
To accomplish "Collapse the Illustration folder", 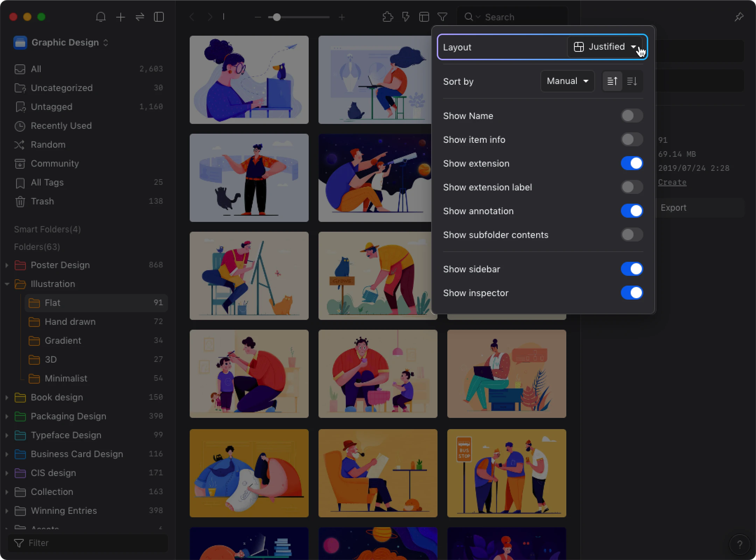I will [7, 284].
